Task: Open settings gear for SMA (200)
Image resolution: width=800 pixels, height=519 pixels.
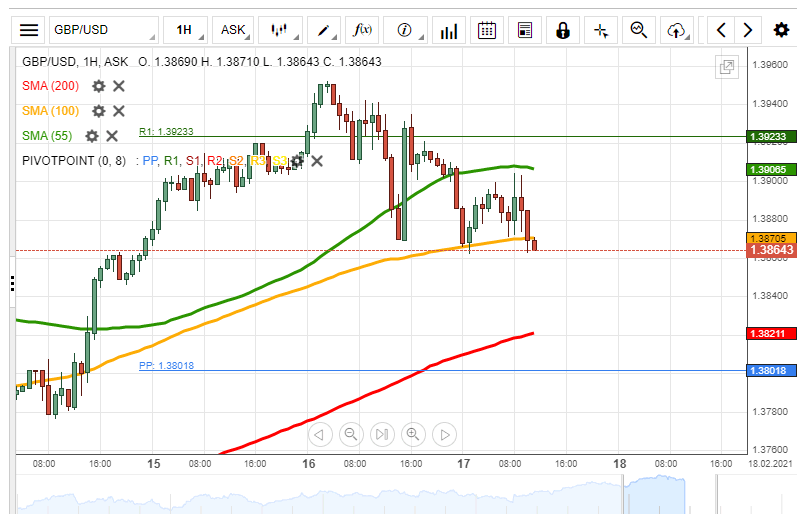Action: [98, 86]
